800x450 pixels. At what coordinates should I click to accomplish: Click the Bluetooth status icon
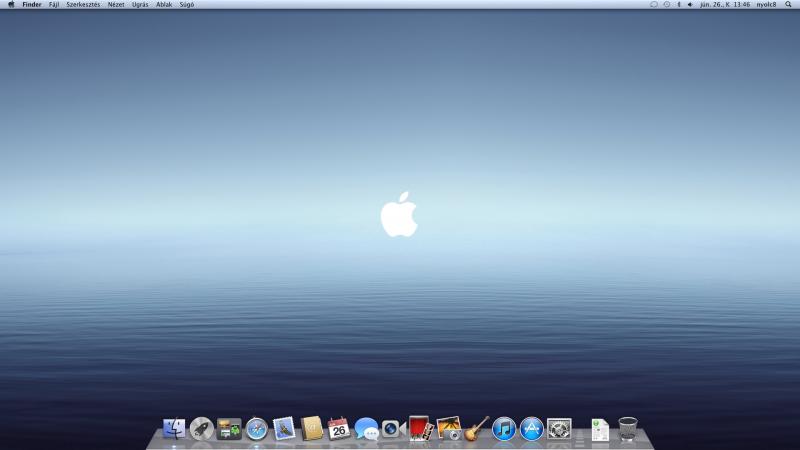click(679, 5)
